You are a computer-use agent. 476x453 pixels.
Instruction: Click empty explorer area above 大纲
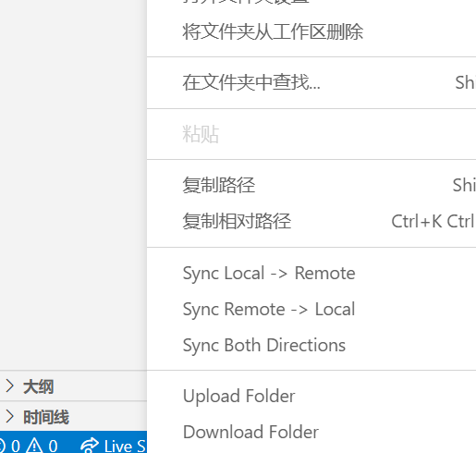point(73,185)
